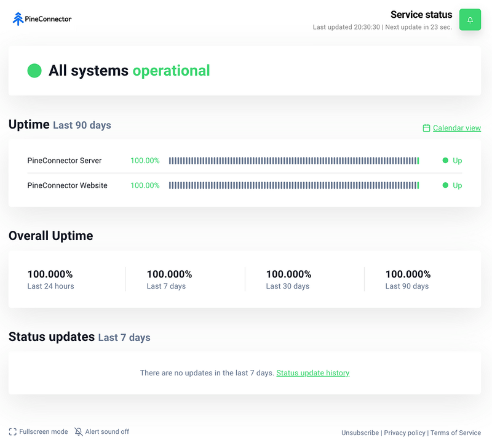The image size is (492, 448).
Task: Open the Privacy policy
Action: click(405, 433)
